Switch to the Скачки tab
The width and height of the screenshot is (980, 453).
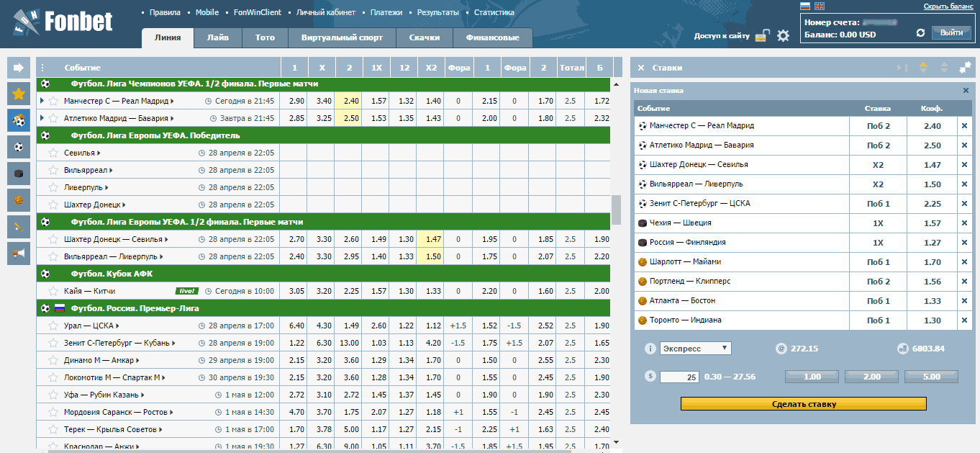pyautogui.click(x=424, y=37)
